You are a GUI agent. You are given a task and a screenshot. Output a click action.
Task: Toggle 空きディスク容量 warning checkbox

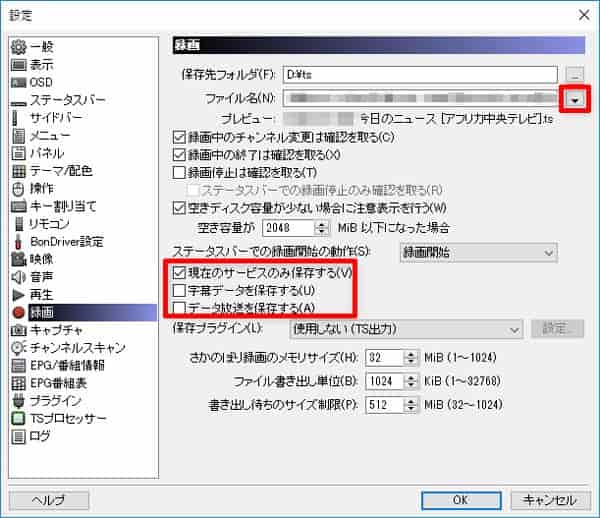(179, 208)
